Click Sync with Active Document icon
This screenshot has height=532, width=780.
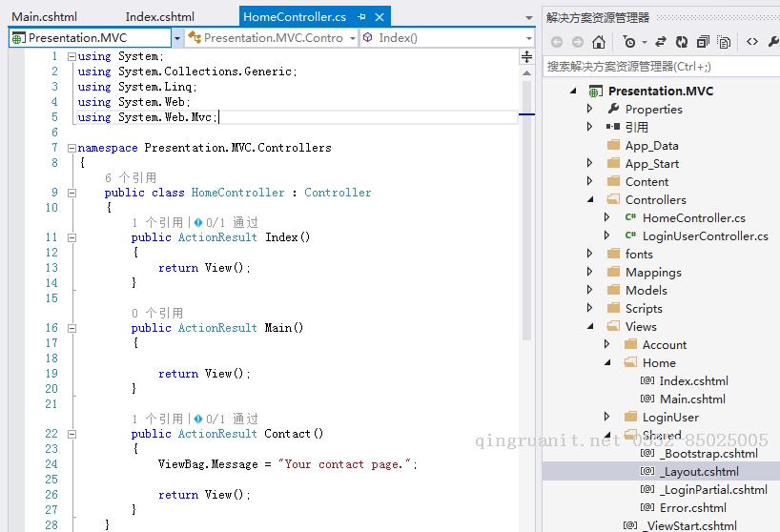tap(658, 42)
